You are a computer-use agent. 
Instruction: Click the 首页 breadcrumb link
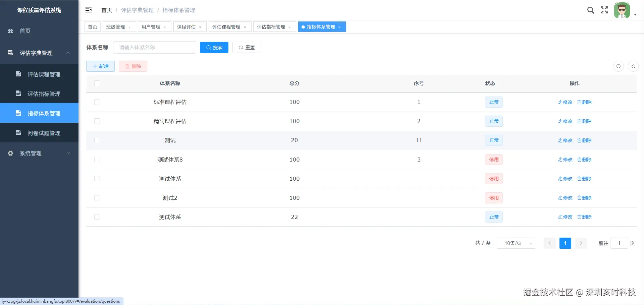point(107,10)
